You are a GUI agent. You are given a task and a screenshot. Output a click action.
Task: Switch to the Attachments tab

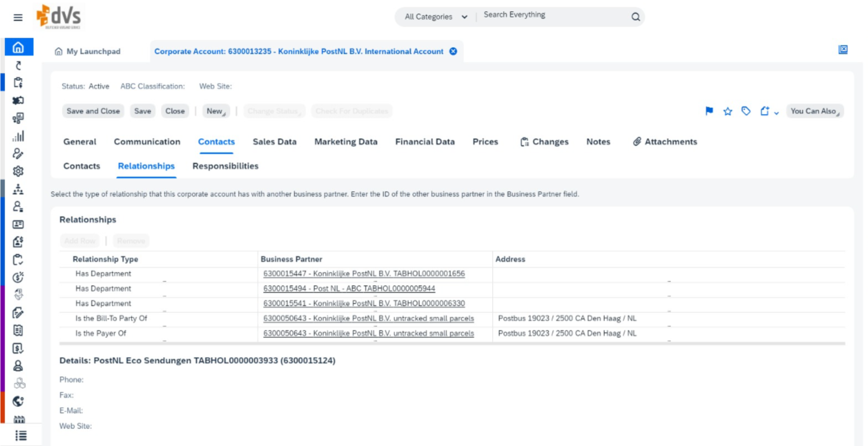coord(665,142)
